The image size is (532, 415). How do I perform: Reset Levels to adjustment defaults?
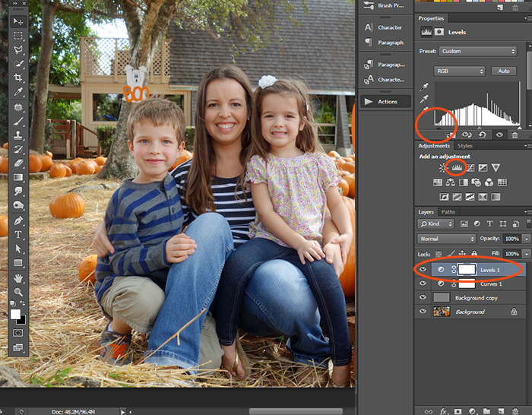(482, 135)
